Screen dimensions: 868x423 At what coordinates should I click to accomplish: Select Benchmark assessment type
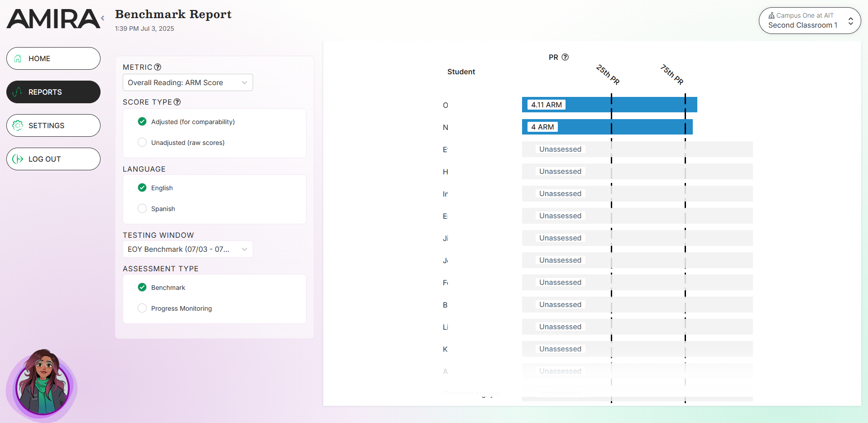coord(162,288)
